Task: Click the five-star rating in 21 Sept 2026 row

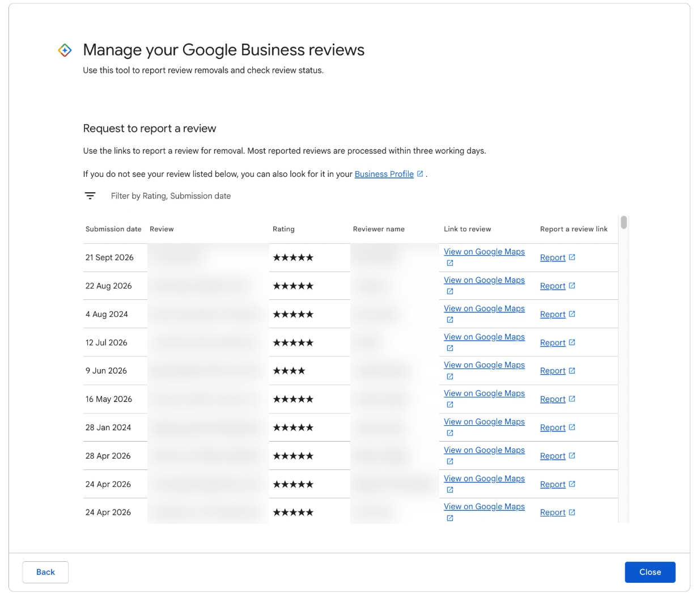Action: point(293,257)
